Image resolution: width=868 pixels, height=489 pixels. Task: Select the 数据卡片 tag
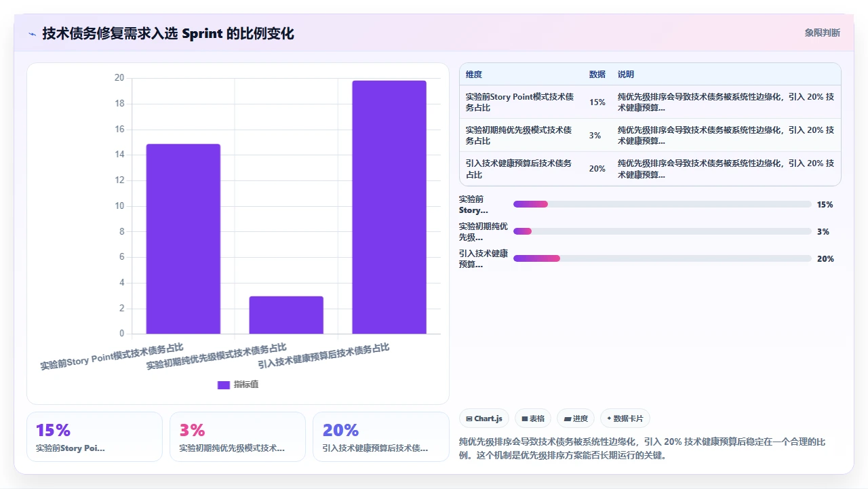point(625,418)
